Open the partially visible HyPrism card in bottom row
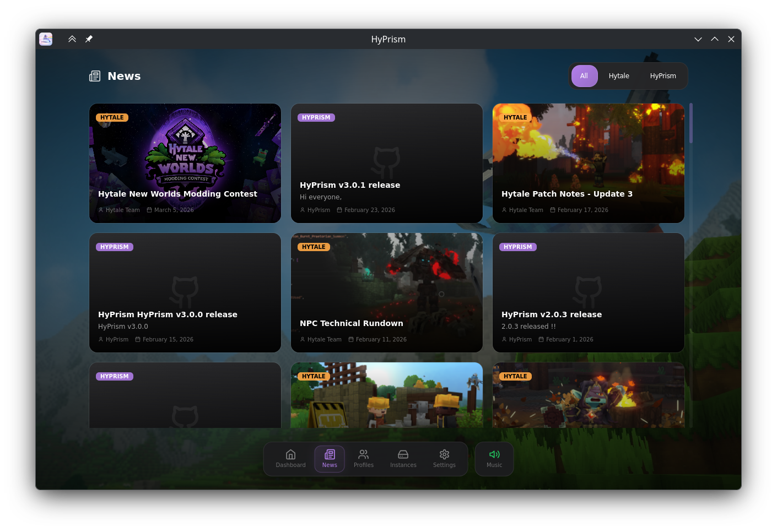Viewport: 777px width, 532px height. [x=185, y=395]
